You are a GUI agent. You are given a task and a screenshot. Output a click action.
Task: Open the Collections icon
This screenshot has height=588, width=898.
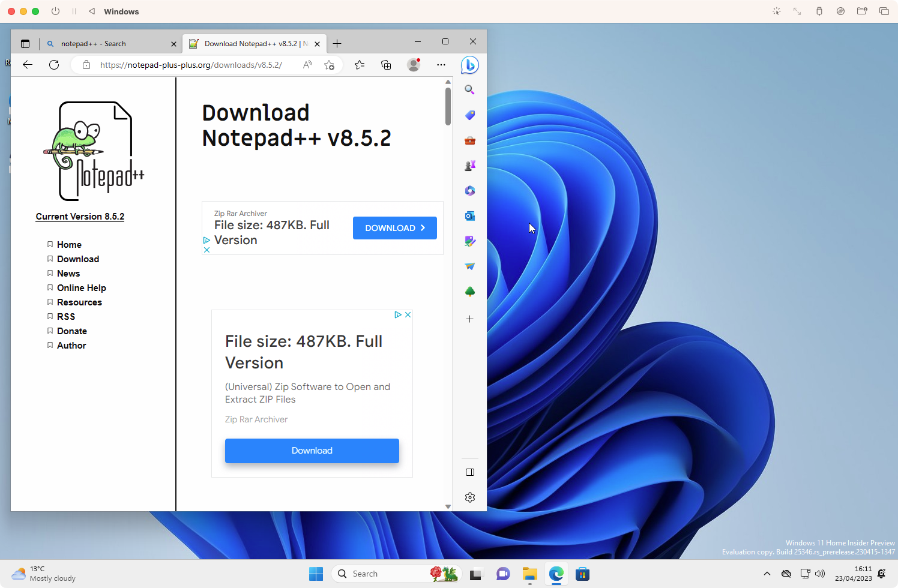[x=386, y=65]
